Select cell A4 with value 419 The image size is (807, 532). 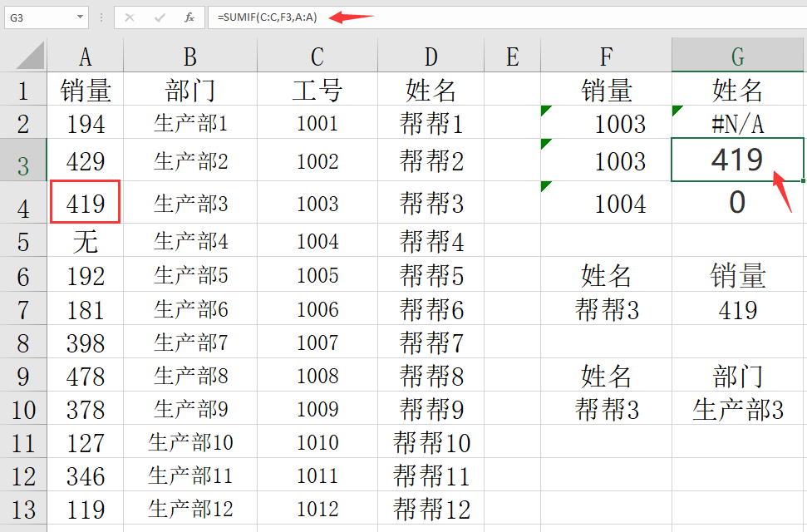[x=86, y=202]
